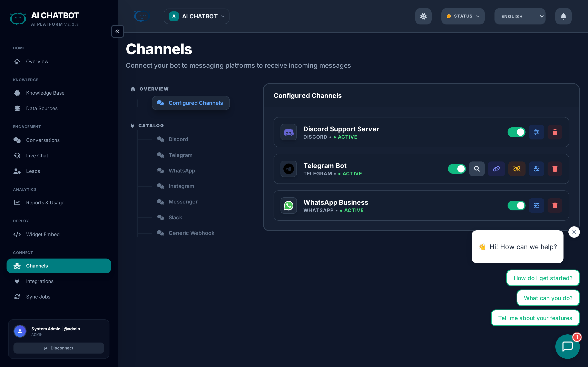Screen dimensions: 588x367
Task: Delete the WhatsApp Business channel
Action: point(555,206)
